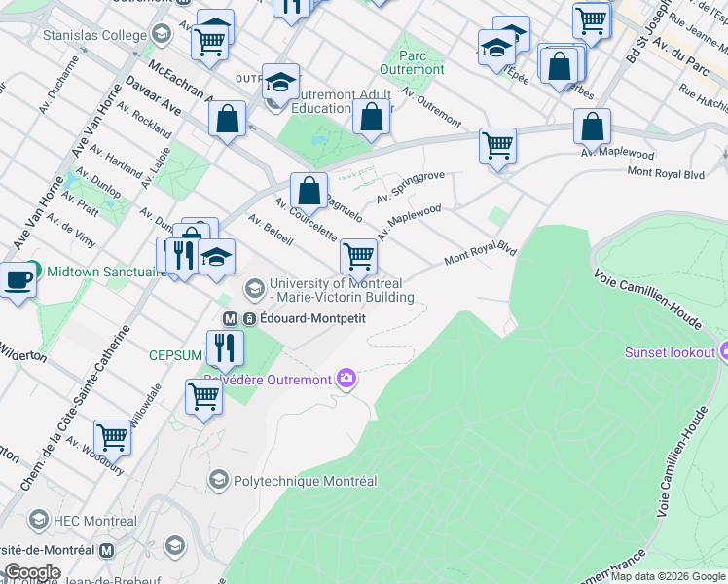Open shopping bag marker above Av. Maplewood label
This screenshot has height=584, width=728.
click(592, 128)
